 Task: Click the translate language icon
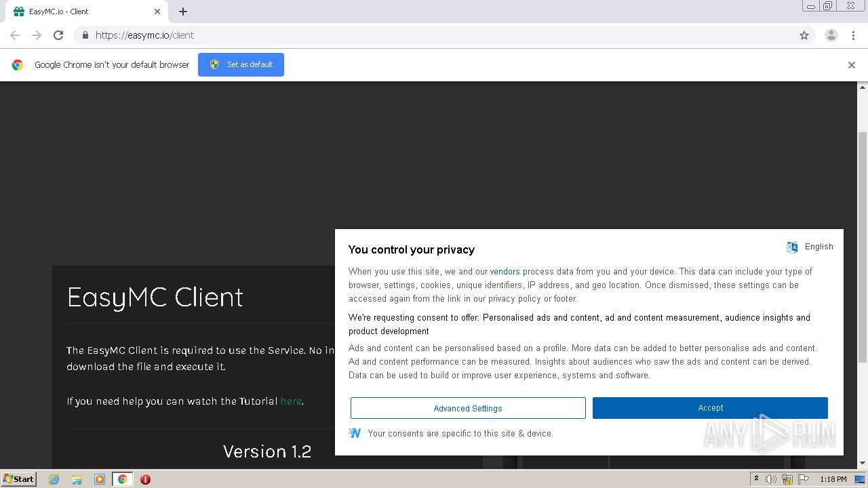tap(792, 247)
